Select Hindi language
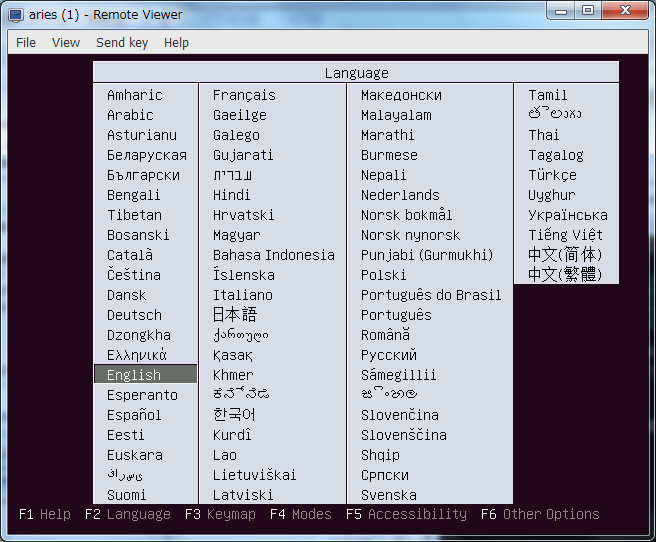The image size is (656, 542). (x=231, y=195)
